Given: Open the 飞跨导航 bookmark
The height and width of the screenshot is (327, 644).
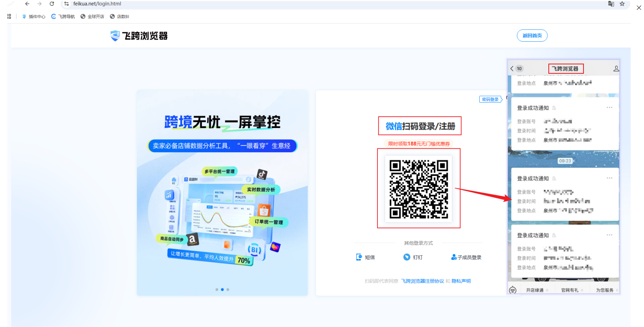Looking at the screenshot, I should pyautogui.click(x=63, y=16).
